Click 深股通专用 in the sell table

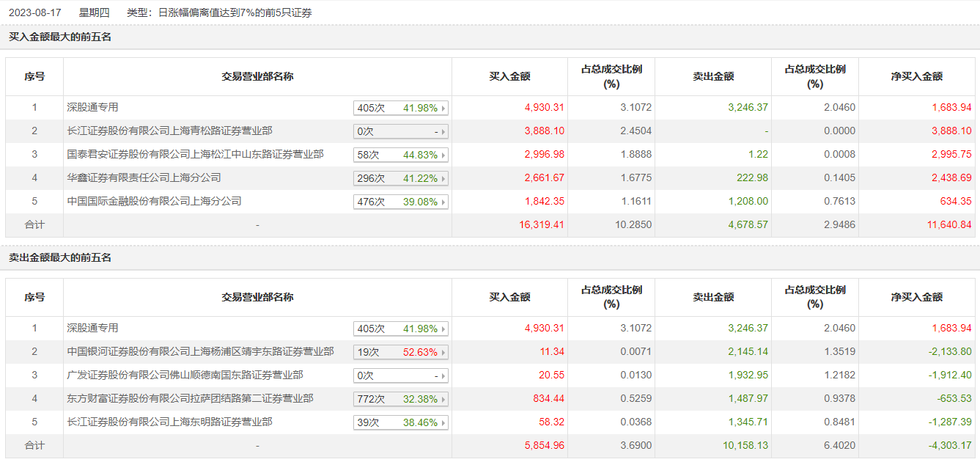[92, 329]
